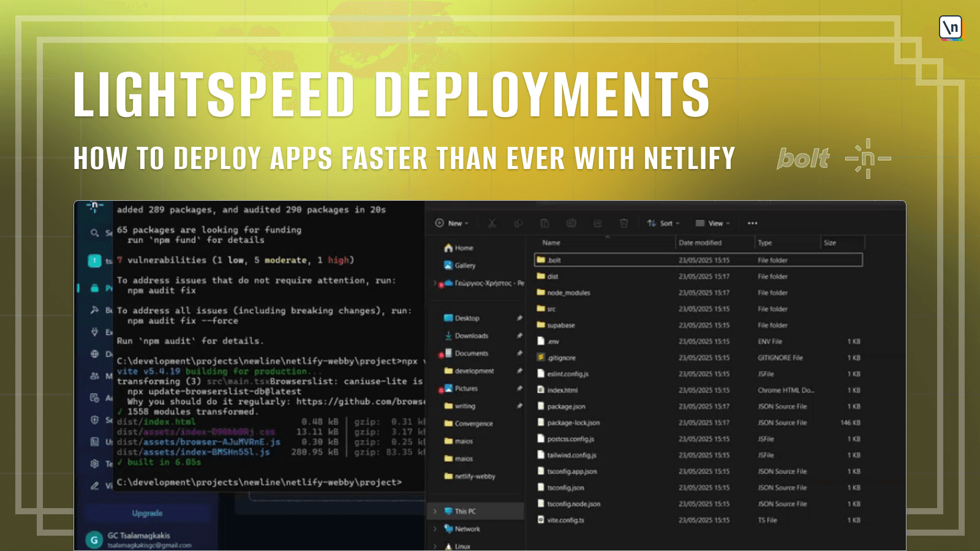Open GC Tsalamagkakis account entry
Screen dimensions: 980x551
[138, 540]
